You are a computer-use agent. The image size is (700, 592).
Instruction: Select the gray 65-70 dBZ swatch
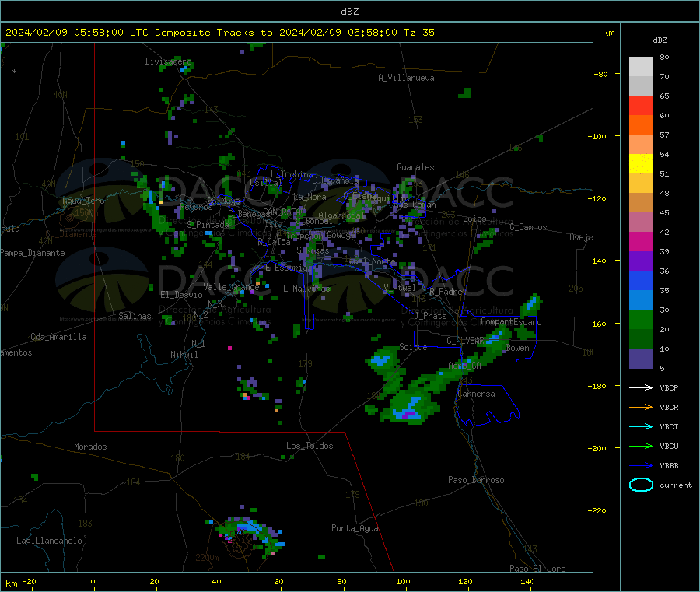(641, 86)
